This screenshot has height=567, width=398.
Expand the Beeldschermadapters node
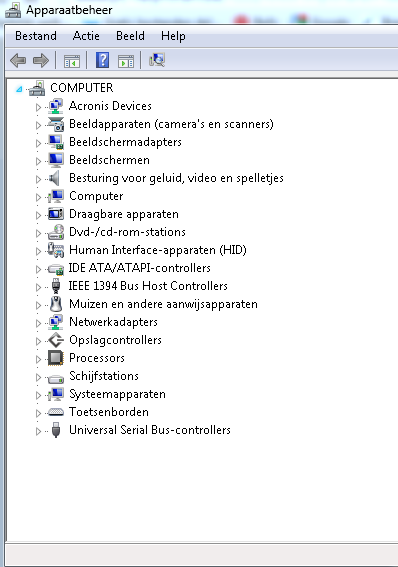click(x=38, y=143)
